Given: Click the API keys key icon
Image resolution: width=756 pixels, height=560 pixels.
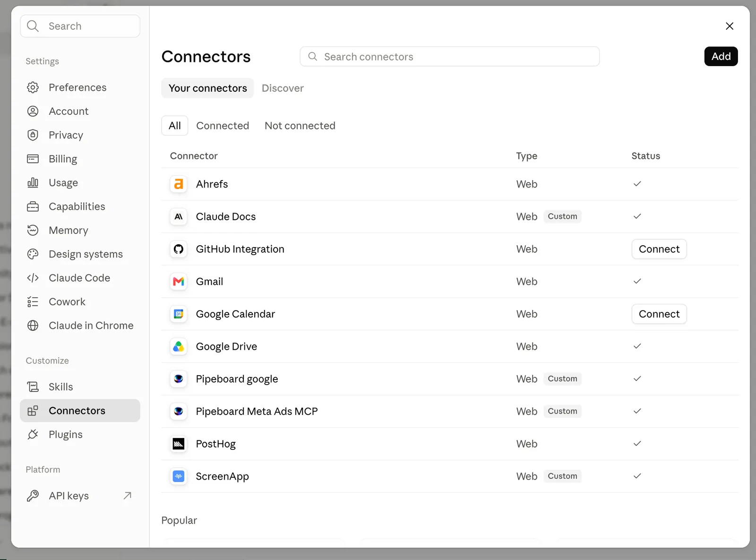Looking at the screenshot, I should point(33,496).
